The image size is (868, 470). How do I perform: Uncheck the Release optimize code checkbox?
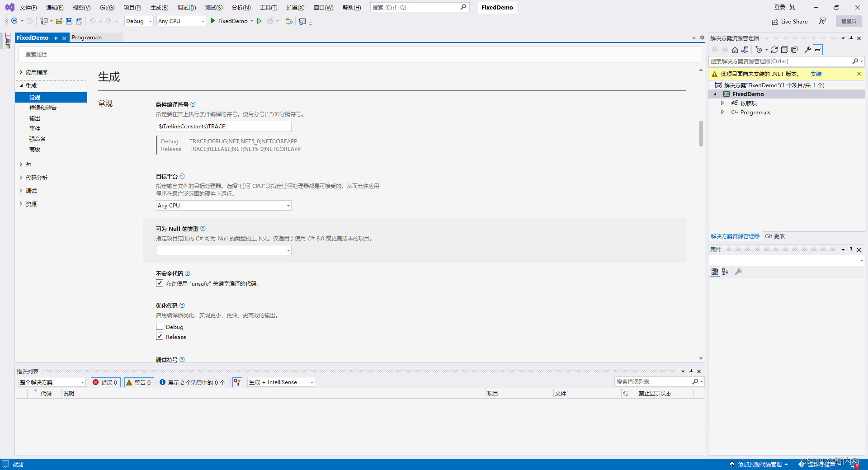[160, 336]
